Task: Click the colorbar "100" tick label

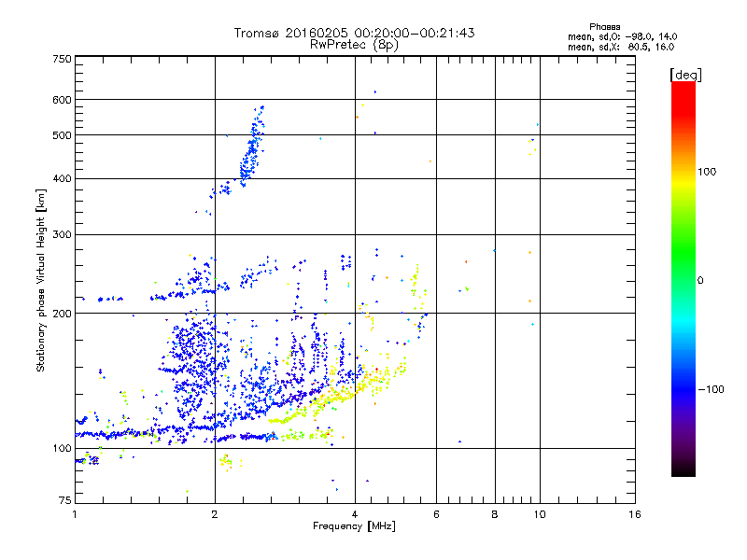Action: [707, 172]
